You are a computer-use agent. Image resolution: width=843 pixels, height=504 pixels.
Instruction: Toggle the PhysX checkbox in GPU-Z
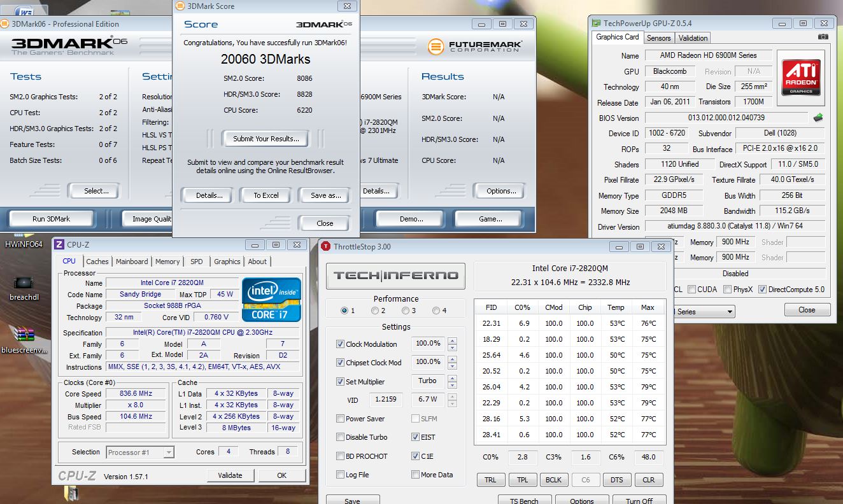point(727,290)
